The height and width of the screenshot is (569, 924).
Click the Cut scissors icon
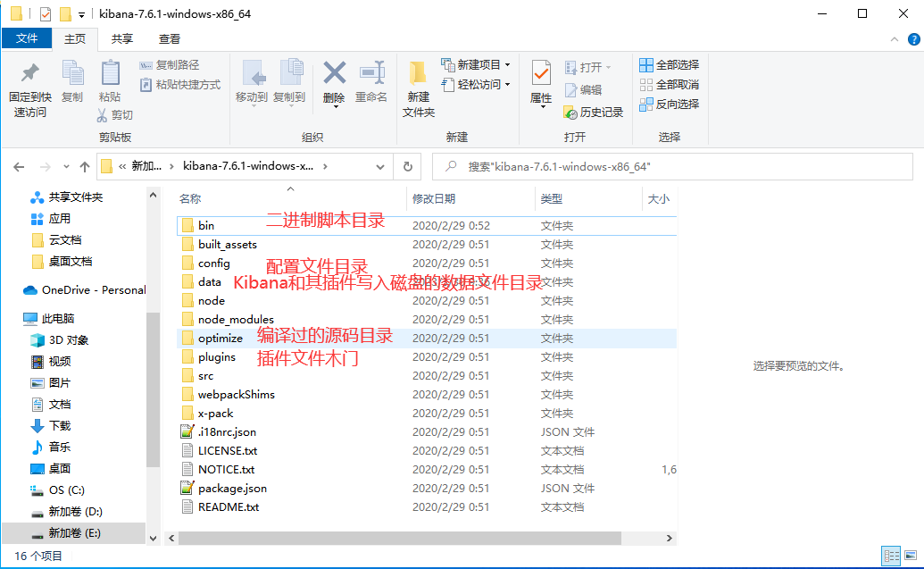click(x=103, y=115)
